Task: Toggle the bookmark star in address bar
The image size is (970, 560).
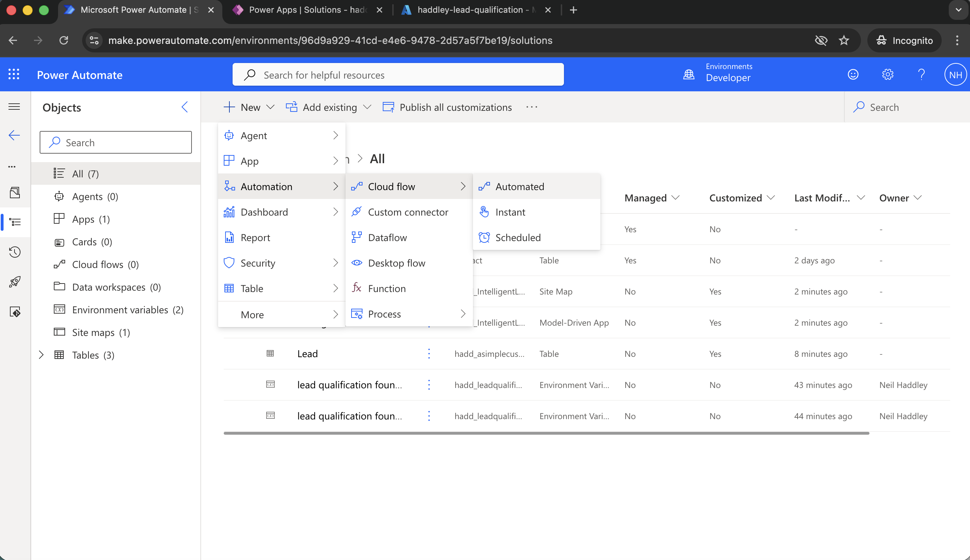Action: pyautogui.click(x=844, y=40)
